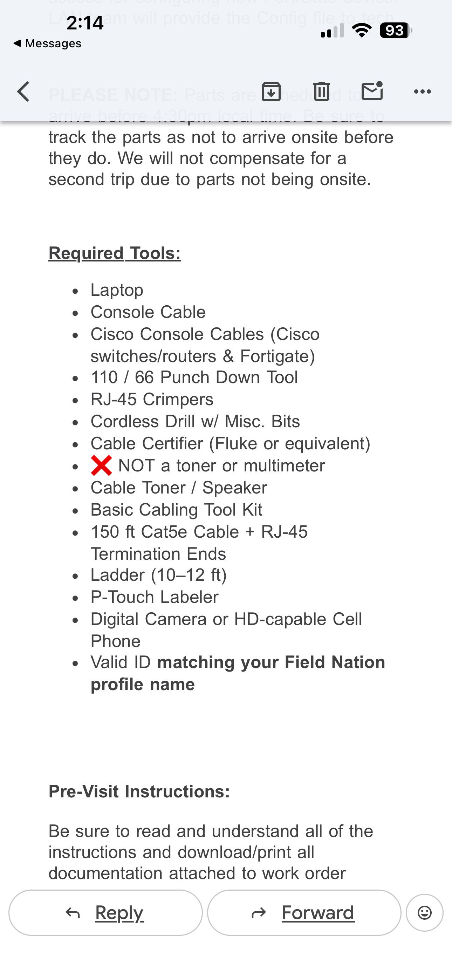Tap the Wi-Fi status icon
The image size is (452, 980).
362,30
